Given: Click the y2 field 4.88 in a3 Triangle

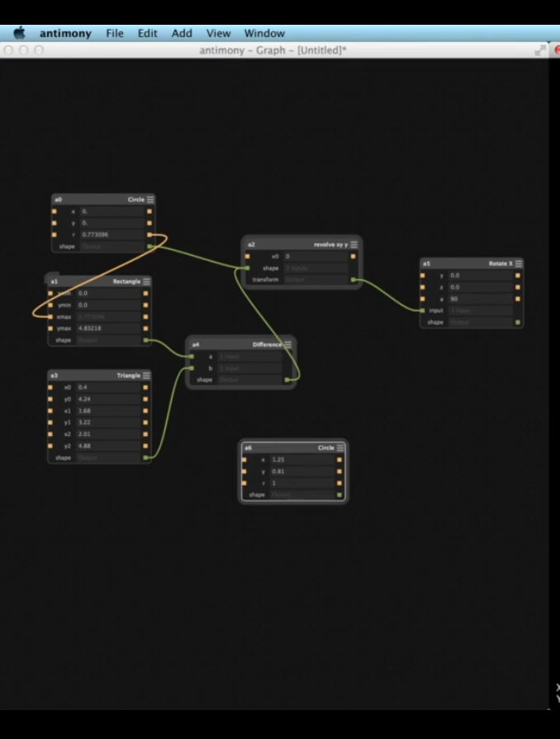Looking at the screenshot, I should coord(108,446).
